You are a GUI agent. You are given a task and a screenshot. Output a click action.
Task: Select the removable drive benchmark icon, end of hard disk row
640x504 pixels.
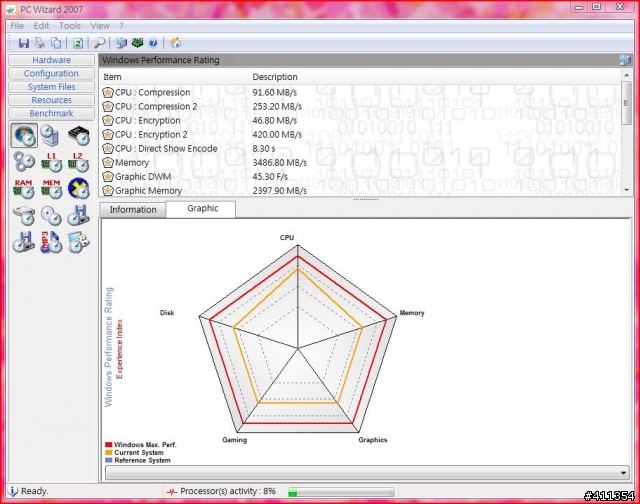[x=78, y=215]
